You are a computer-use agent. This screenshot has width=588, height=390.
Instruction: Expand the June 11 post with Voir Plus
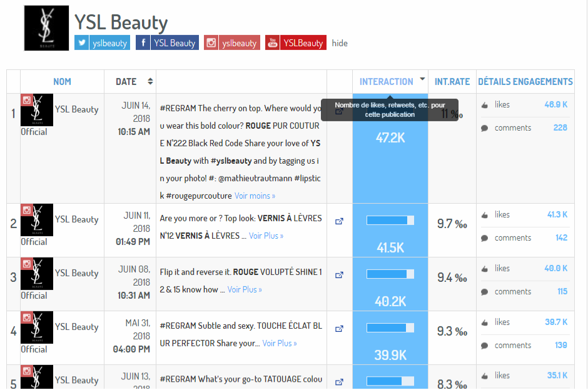(x=266, y=236)
